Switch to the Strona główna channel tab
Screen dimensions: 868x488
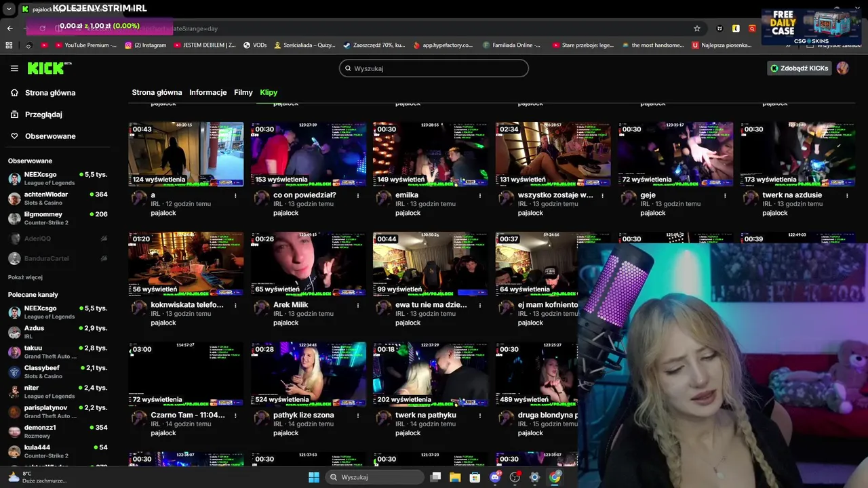pyautogui.click(x=157, y=92)
